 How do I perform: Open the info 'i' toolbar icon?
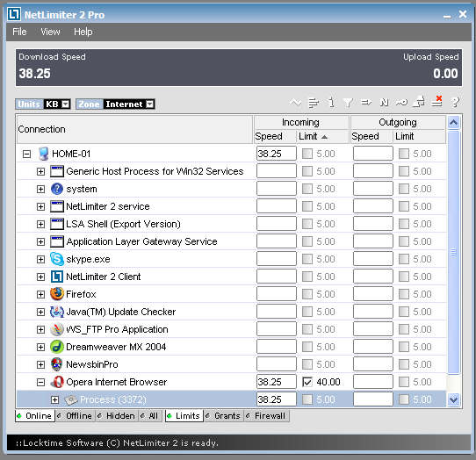[x=331, y=103]
